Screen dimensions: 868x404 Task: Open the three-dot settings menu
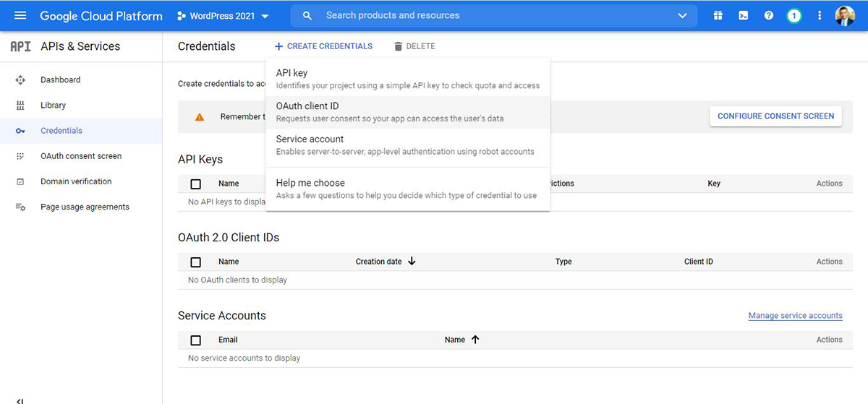(820, 16)
